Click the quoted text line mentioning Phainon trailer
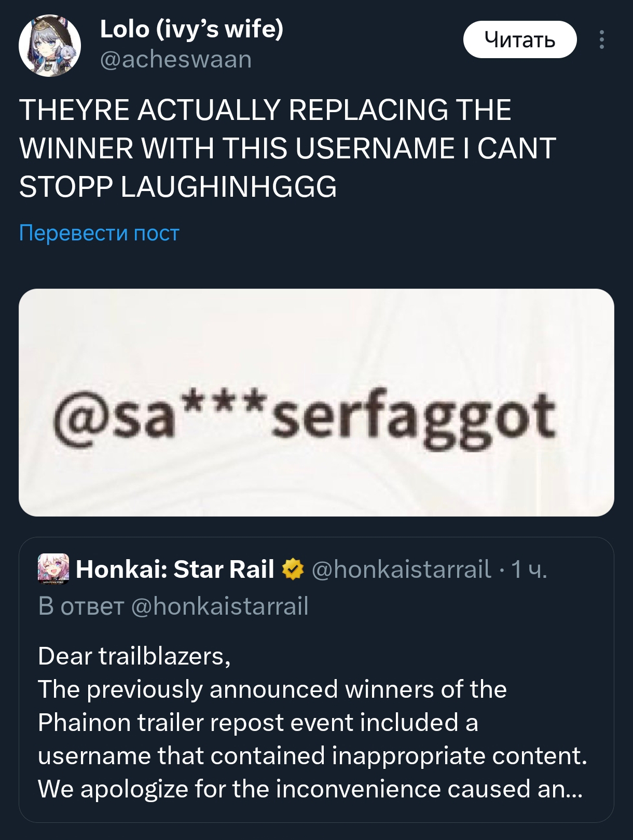 tap(258, 722)
